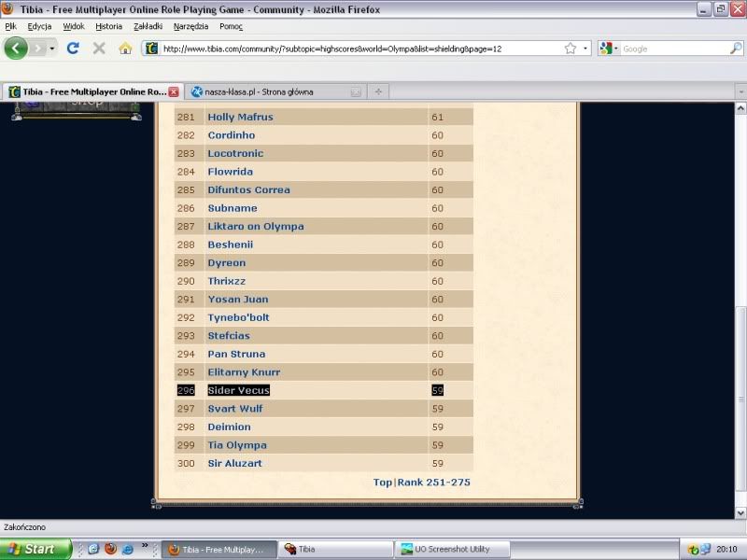
Task: Click the Tibia site favicon in address bar
Action: [x=151, y=49]
